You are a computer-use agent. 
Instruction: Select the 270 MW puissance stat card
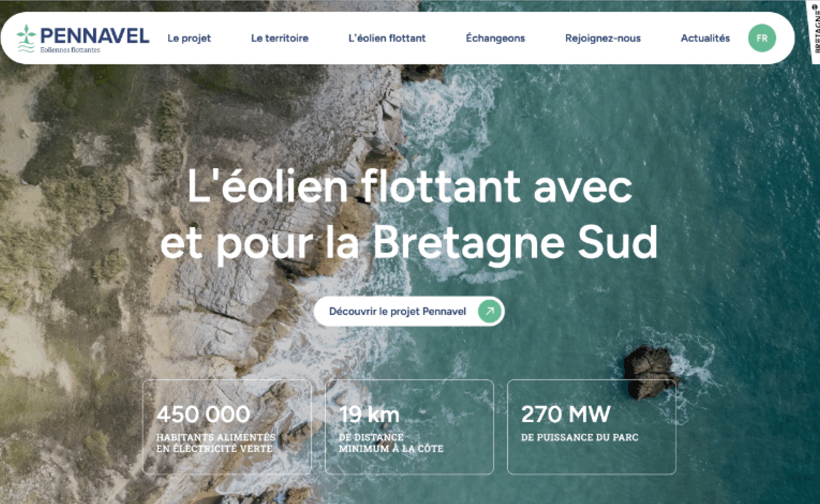coord(592,427)
